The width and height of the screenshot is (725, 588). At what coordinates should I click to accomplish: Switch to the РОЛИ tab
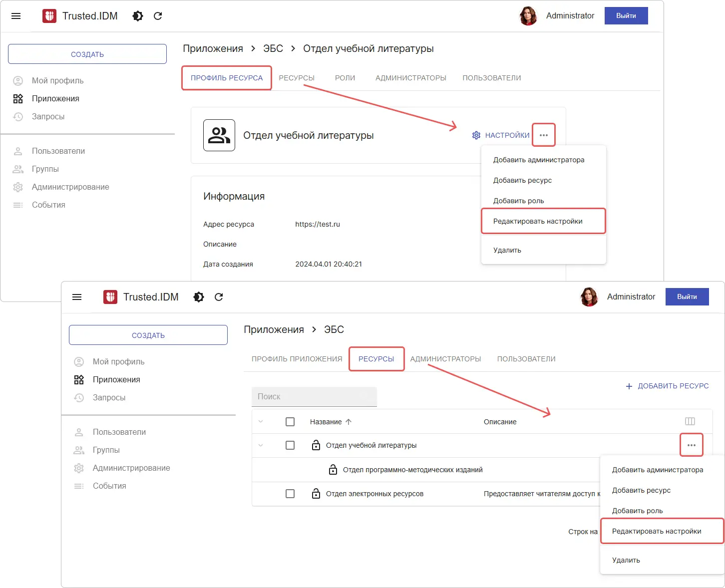click(x=345, y=78)
